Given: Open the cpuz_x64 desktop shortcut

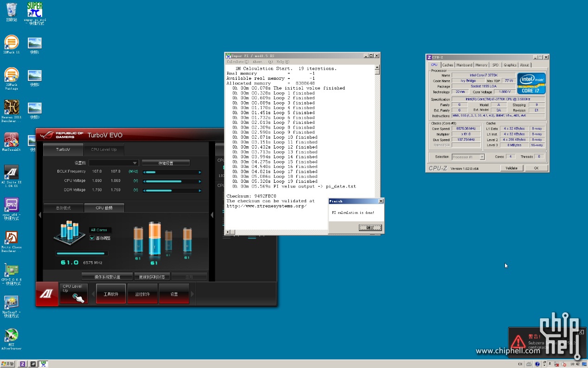Looking at the screenshot, I should point(12,209).
